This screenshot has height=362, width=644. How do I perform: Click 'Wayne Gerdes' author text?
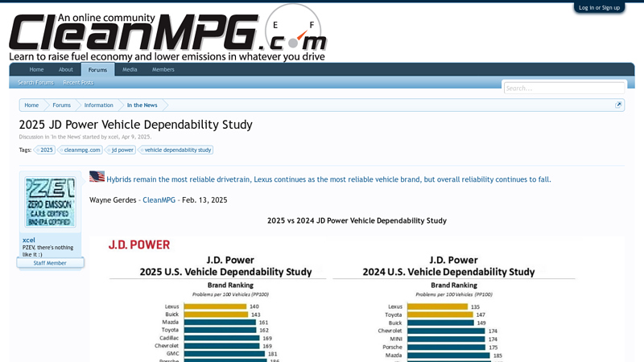pyautogui.click(x=113, y=200)
